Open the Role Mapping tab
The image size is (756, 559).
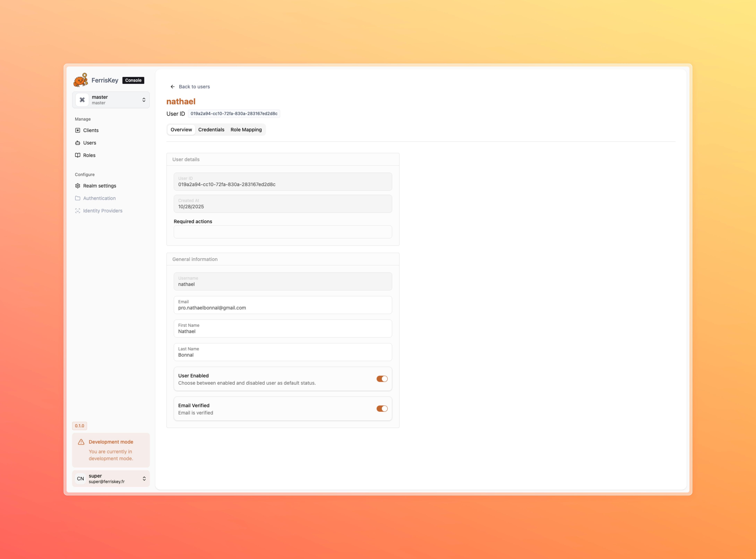tap(246, 130)
